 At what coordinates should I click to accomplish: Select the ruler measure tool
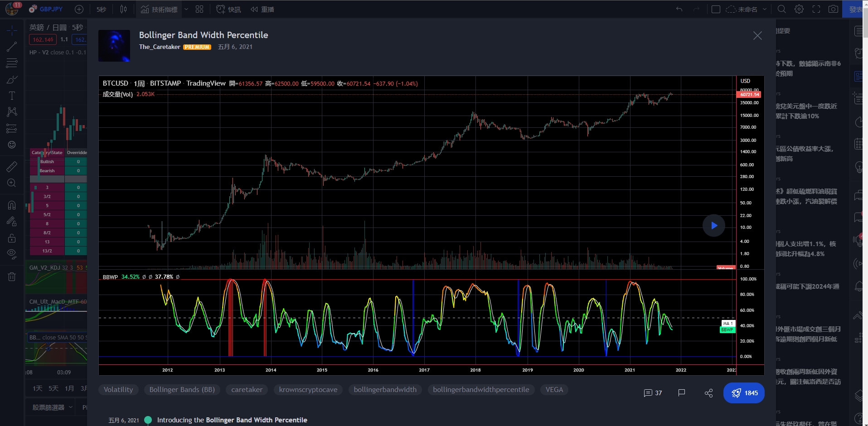12,166
